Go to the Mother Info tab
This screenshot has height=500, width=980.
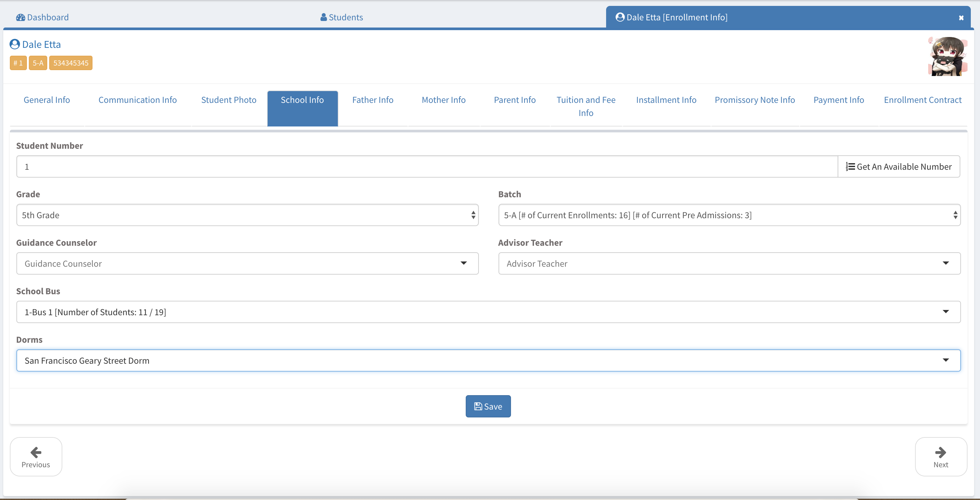(443, 108)
